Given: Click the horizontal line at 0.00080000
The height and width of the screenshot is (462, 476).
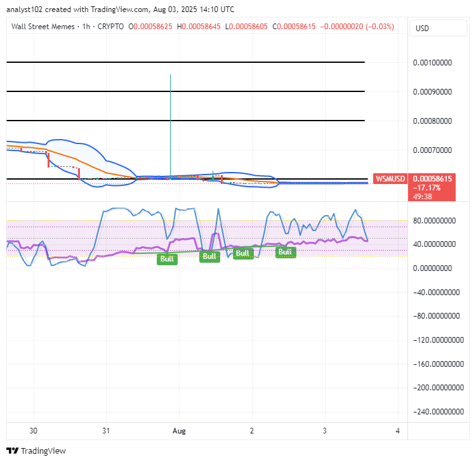Looking at the screenshot, I should click(x=185, y=121).
